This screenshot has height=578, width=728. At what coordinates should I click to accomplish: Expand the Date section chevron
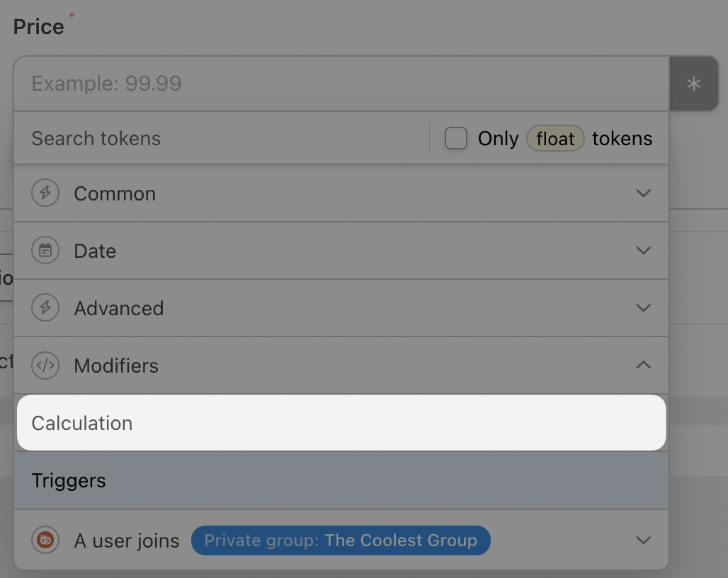point(643,250)
